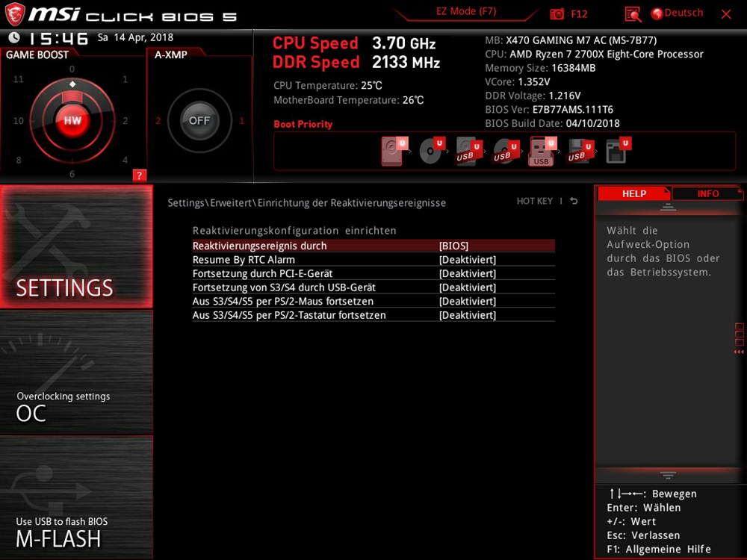The width and height of the screenshot is (747, 560).
Task: Open Fortsetzung durch PCI-E-Gerät value dropdown
Action: pyautogui.click(x=467, y=274)
